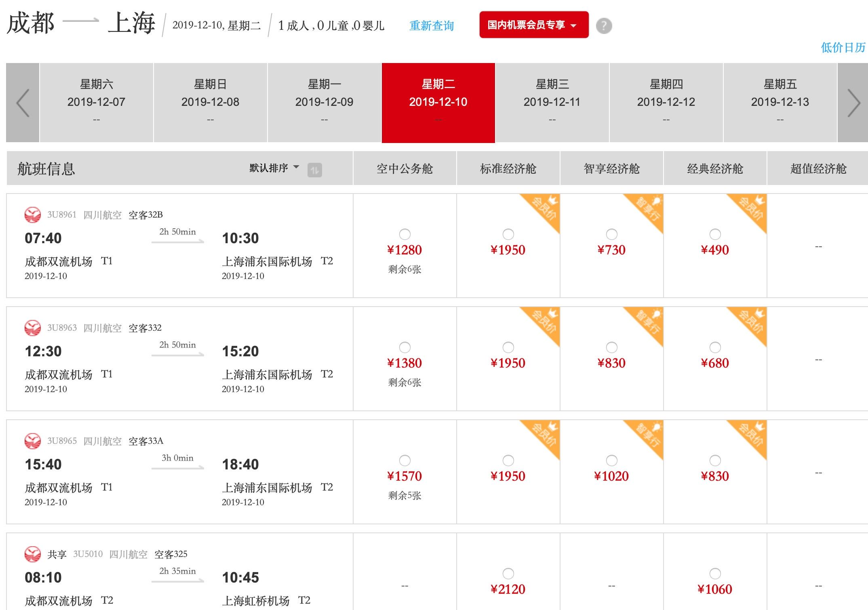
Task: Open the 国内机票会员专享 dropdown
Action: point(533,25)
